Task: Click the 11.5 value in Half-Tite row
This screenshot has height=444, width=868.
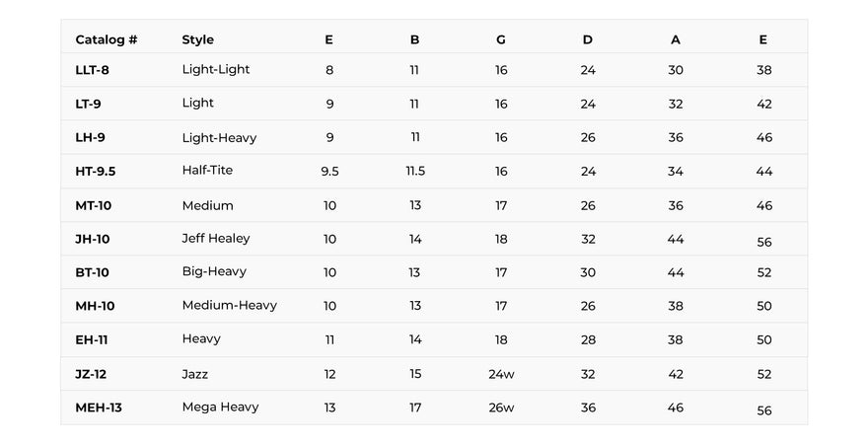Action: click(x=415, y=172)
